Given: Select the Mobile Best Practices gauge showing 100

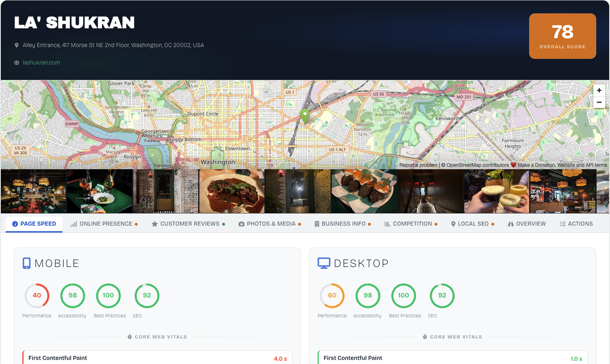Looking at the screenshot, I should [108, 296].
